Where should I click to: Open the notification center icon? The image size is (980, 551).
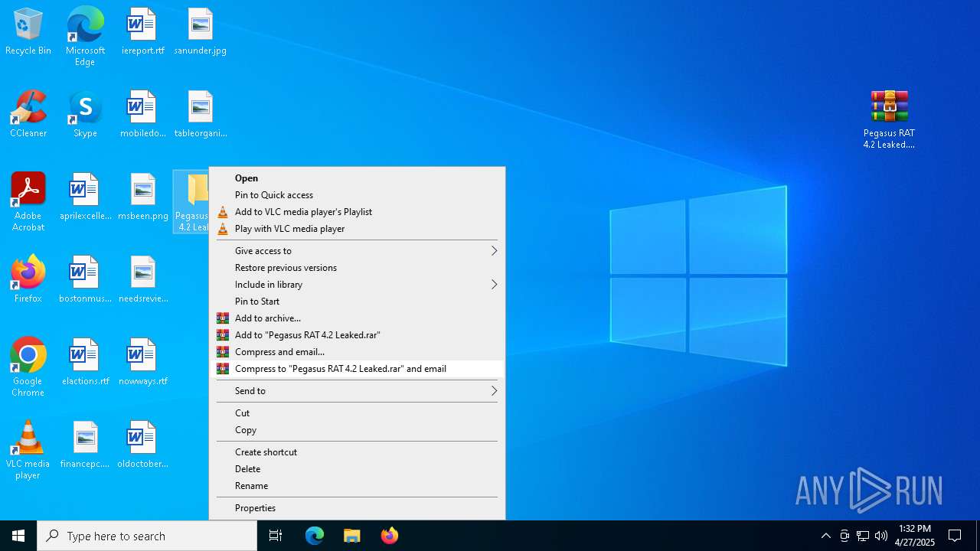coord(955,536)
